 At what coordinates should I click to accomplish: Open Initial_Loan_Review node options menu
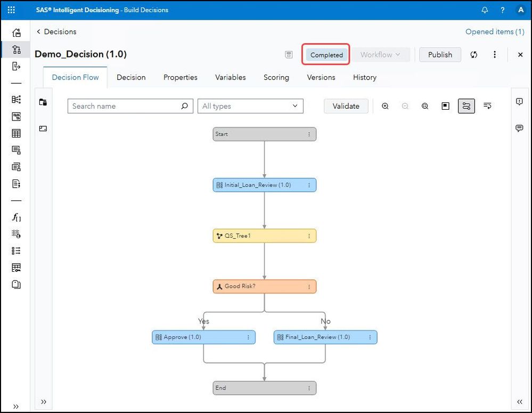pyautogui.click(x=309, y=185)
